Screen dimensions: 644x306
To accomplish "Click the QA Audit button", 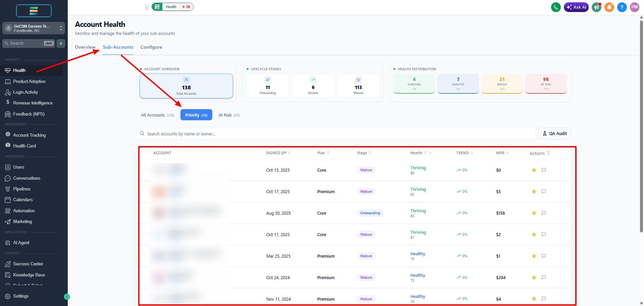I will point(554,133).
